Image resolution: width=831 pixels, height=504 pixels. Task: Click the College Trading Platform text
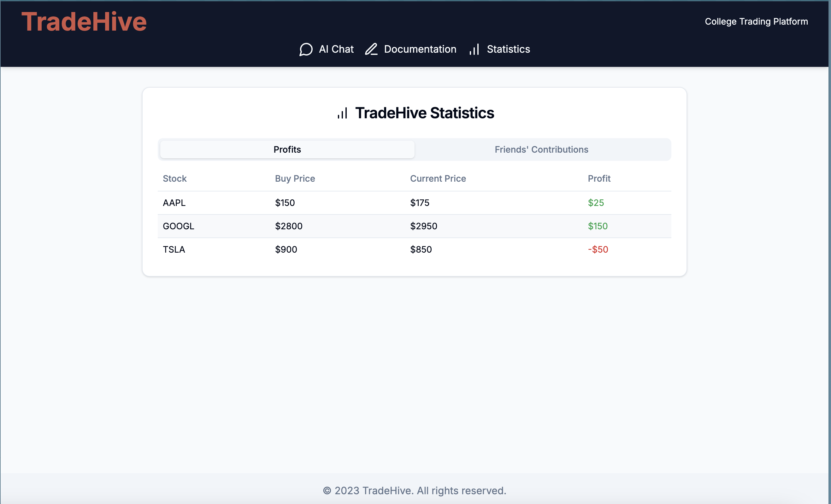(x=756, y=21)
